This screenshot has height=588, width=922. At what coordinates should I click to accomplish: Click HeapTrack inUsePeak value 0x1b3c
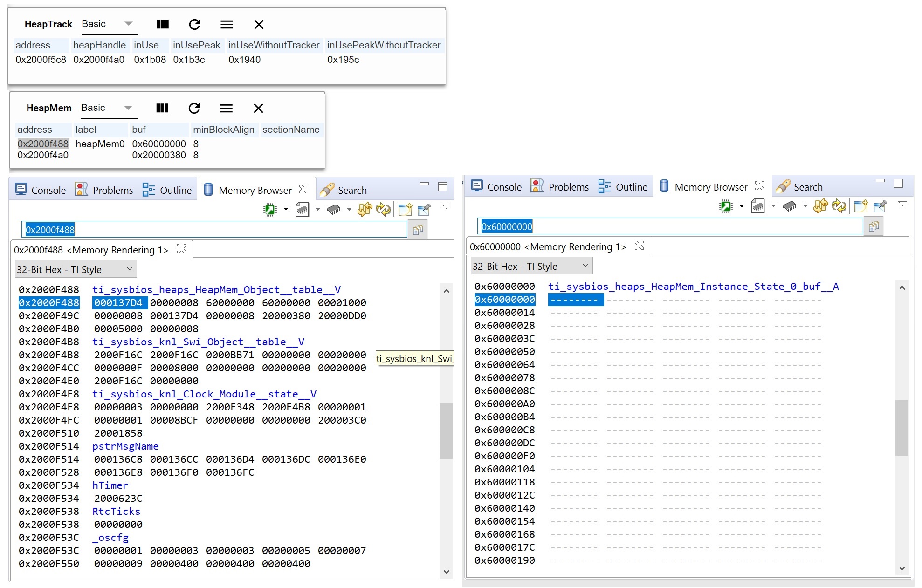[x=189, y=60]
